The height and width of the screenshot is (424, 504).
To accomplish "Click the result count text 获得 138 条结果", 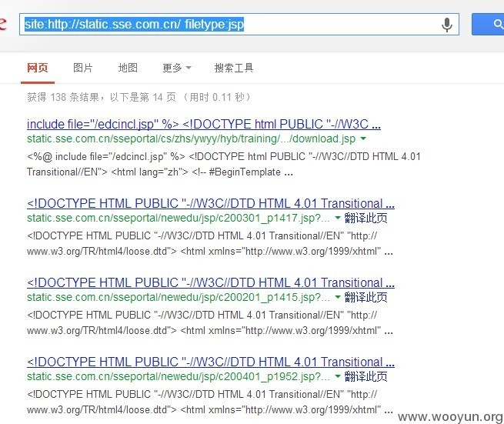I will 63,97.
